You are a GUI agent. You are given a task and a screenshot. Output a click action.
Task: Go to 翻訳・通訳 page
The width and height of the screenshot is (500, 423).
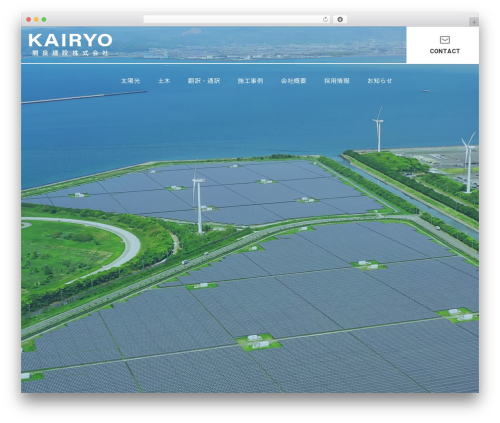pyautogui.click(x=204, y=81)
